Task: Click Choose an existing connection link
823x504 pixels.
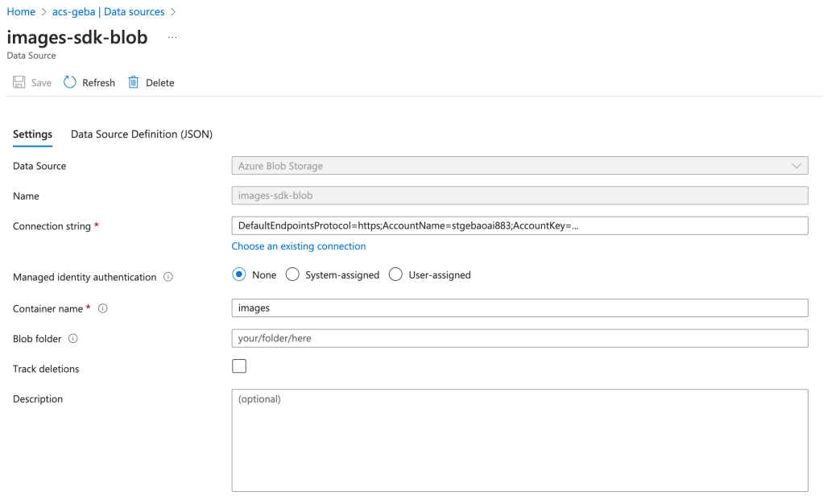Action: (x=299, y=246)
